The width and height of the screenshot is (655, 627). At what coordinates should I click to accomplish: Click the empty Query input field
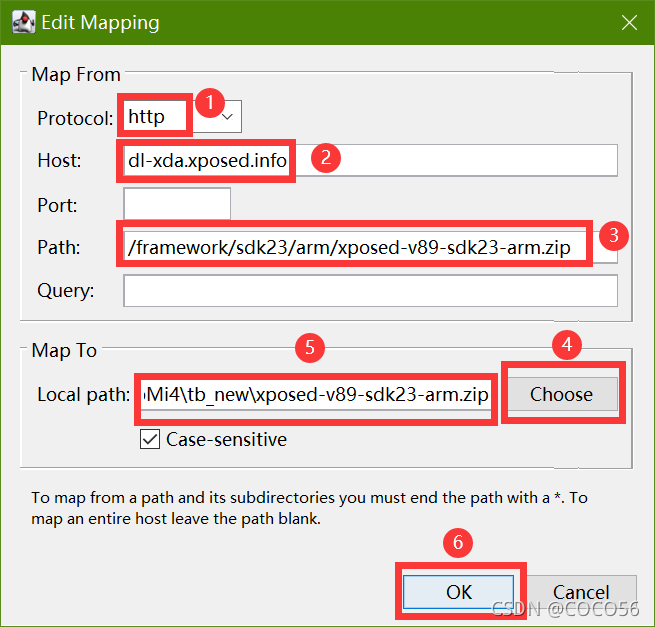coord(370,290)
